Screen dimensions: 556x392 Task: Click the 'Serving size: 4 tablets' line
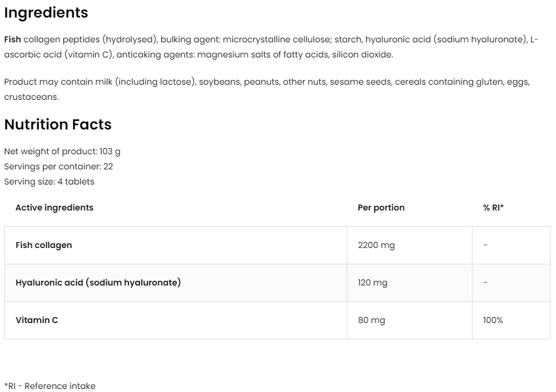pos(49,181)
